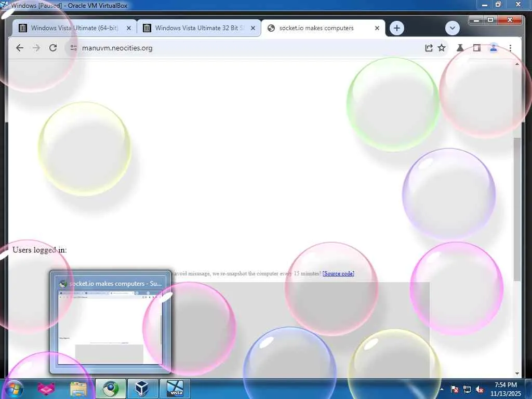Bookmark this page with the star

(x=442, y=48)
